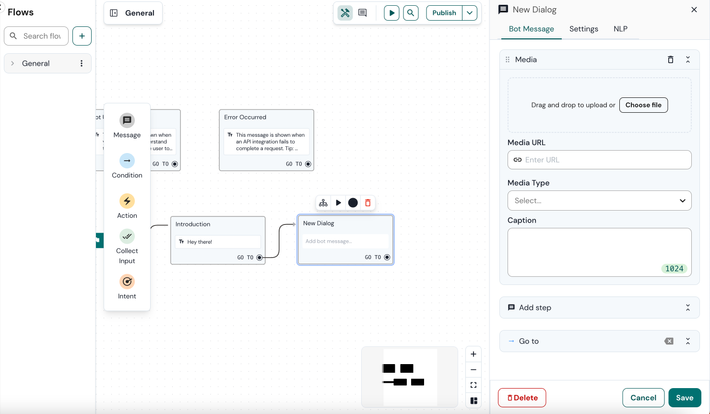Open the Publish dropdown arrow
The height and width of the screenshot is (414, 710).
coord(469,13)
